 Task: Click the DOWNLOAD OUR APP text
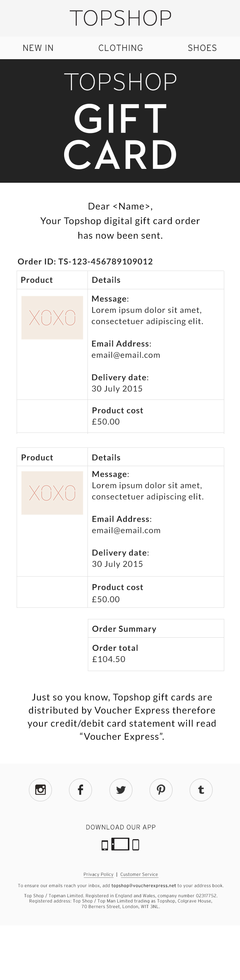tap(120, 827)
